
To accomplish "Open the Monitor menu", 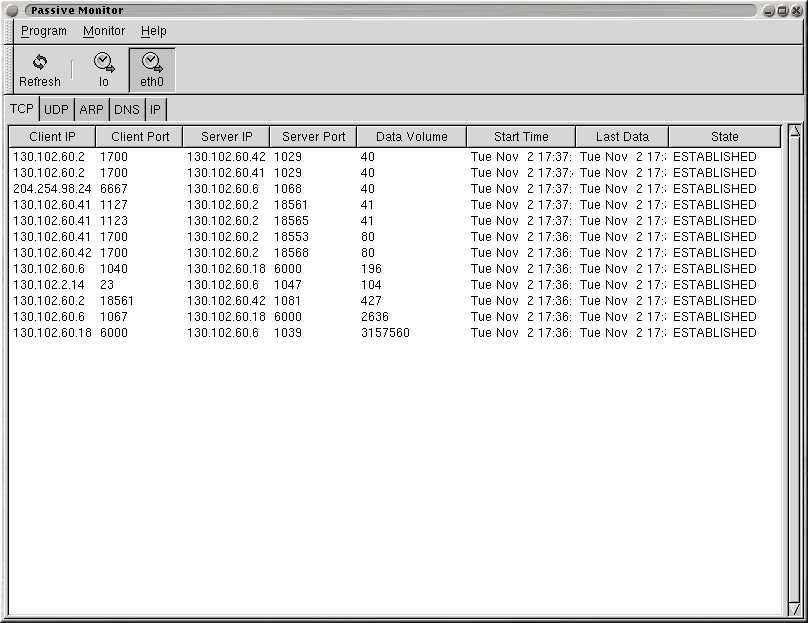I will coord(104,31).
